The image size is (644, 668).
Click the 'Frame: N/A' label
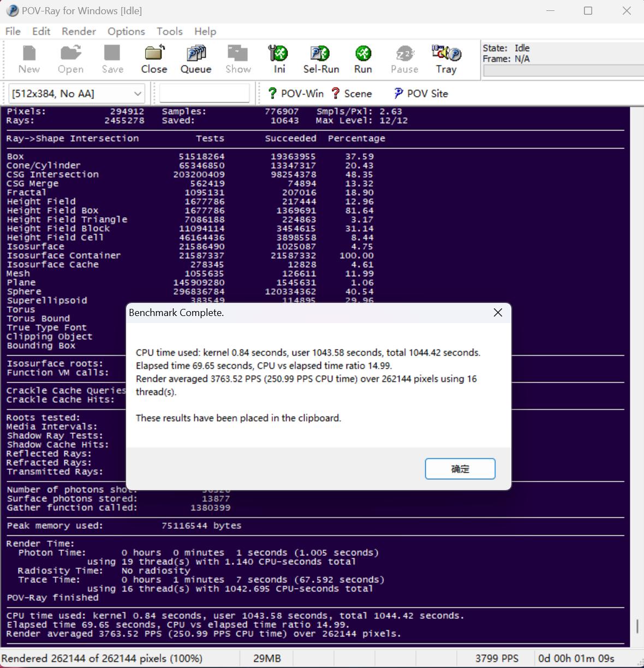tap(506, 59)
